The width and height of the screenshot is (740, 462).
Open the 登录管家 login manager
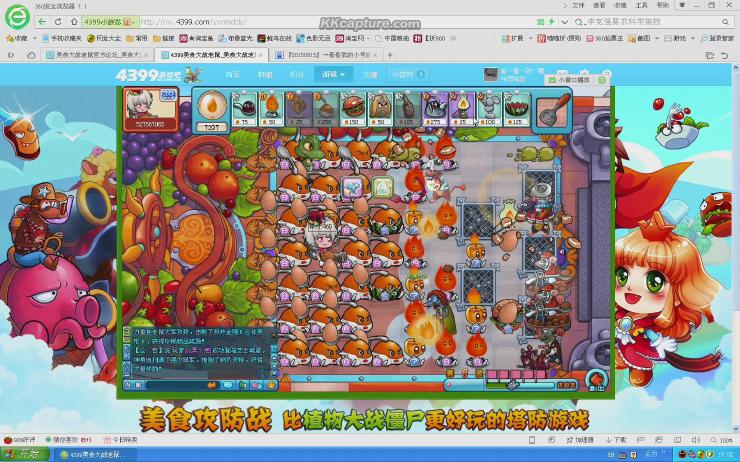point(716,38)
